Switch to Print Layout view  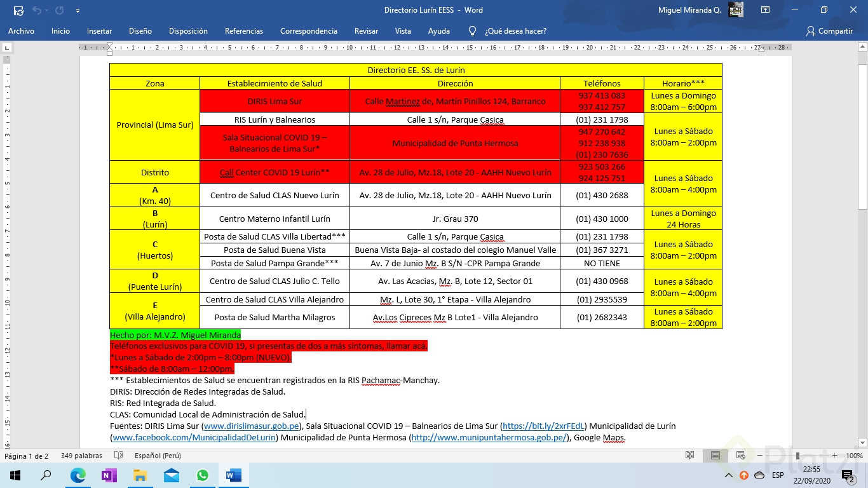[715, 456]
